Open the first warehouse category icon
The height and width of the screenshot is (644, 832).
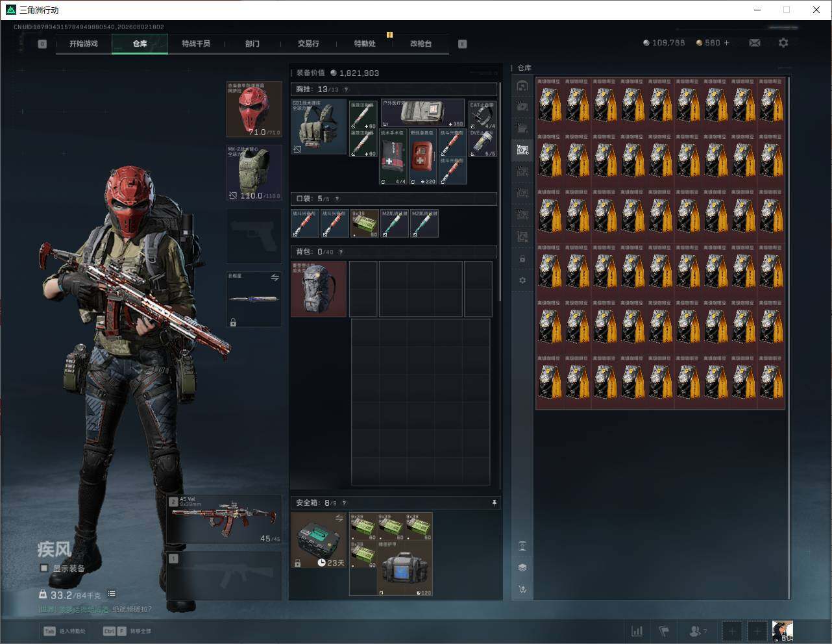522,86
